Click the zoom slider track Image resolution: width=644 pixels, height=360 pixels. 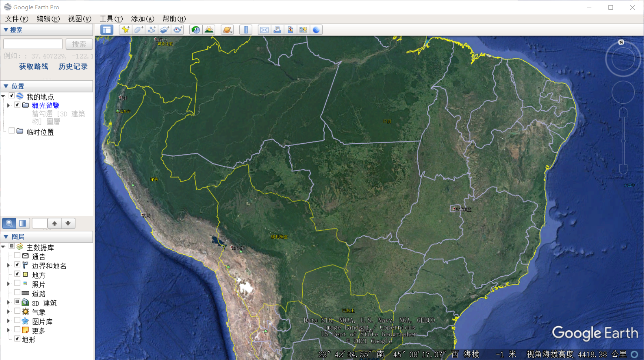click(x=623, y=141)
